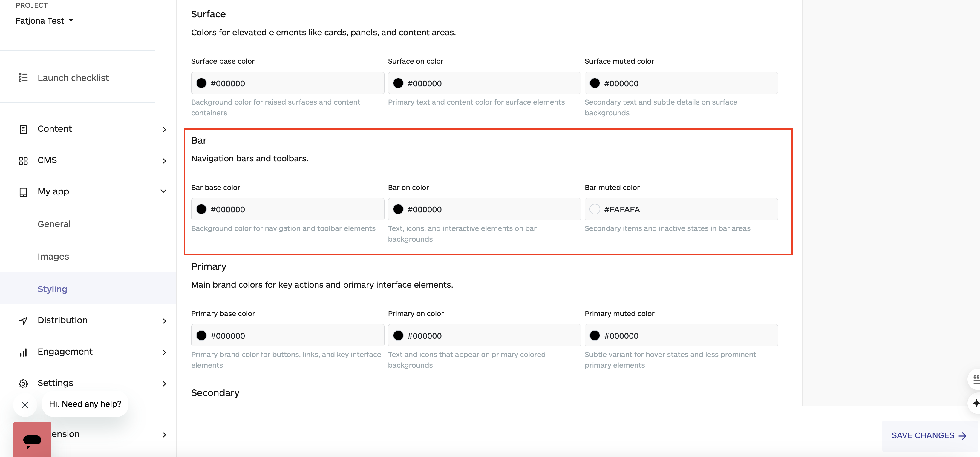Open the chat support bubble widget
Screen dimensions: 980x457
point(32,439)
